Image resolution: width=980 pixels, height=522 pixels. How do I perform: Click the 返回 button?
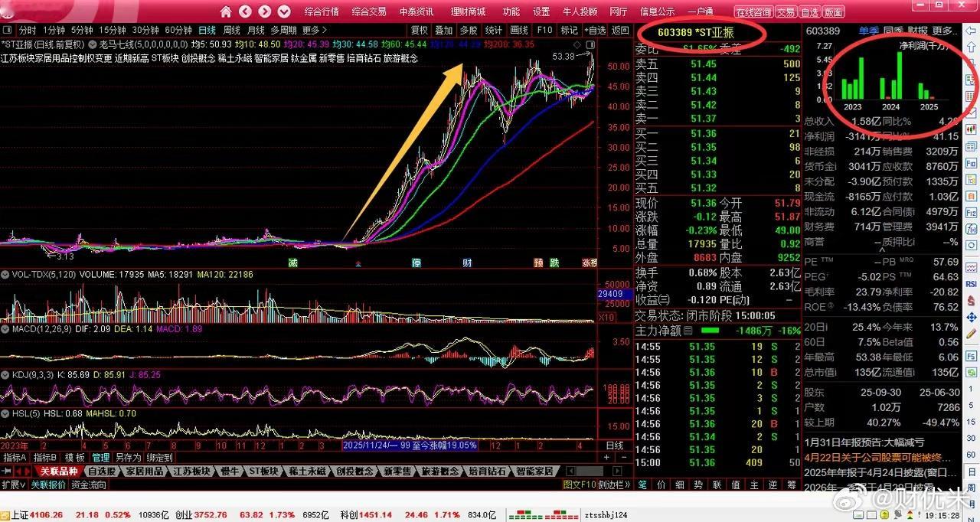tap(620, 31)
